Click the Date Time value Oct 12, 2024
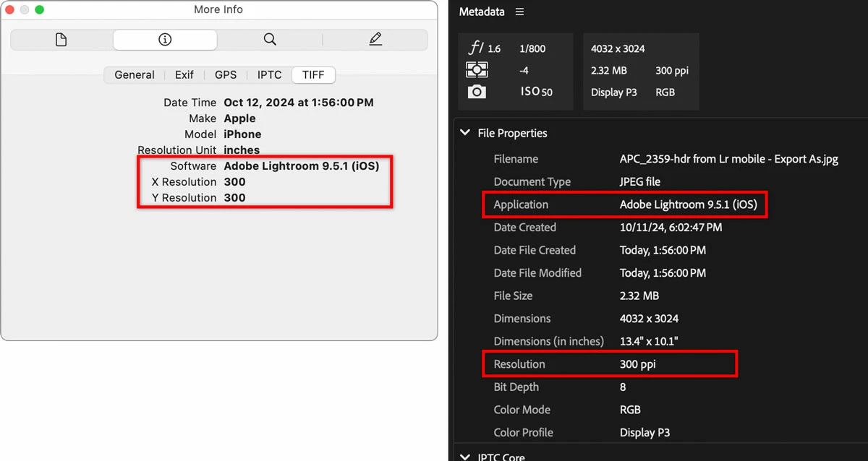This screenshot has width=868, height=461. pos(299,103)
